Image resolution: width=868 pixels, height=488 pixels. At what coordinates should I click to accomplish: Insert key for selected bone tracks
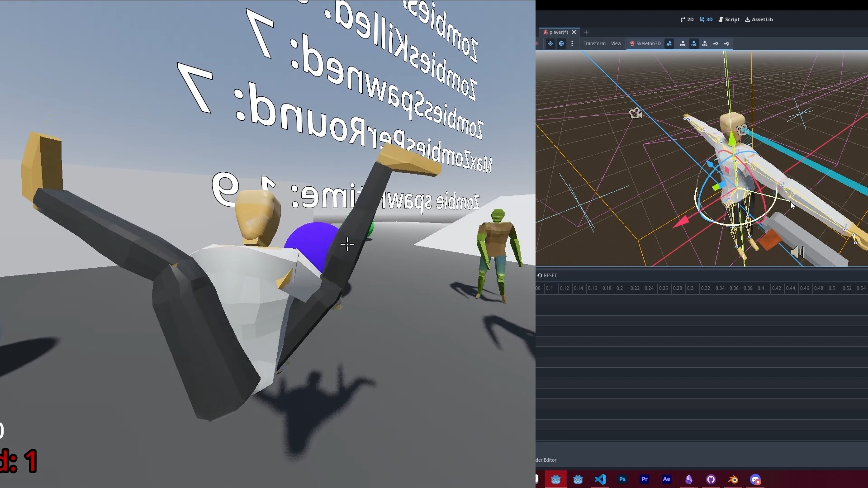click(x=716, y=43)
